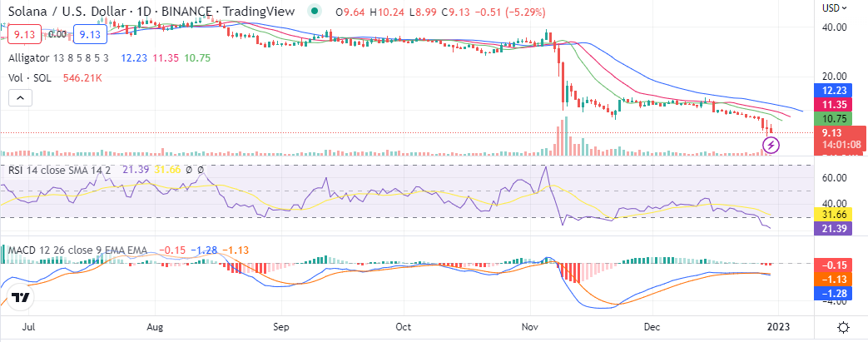Open the chart settings gear icon

[843, 328]
